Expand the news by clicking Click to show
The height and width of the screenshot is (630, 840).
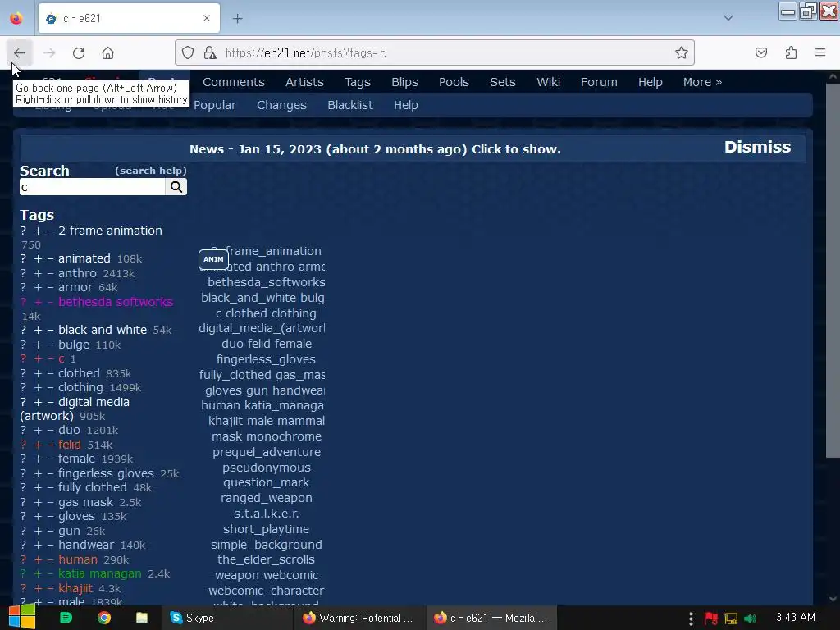(x=516, y=149)
